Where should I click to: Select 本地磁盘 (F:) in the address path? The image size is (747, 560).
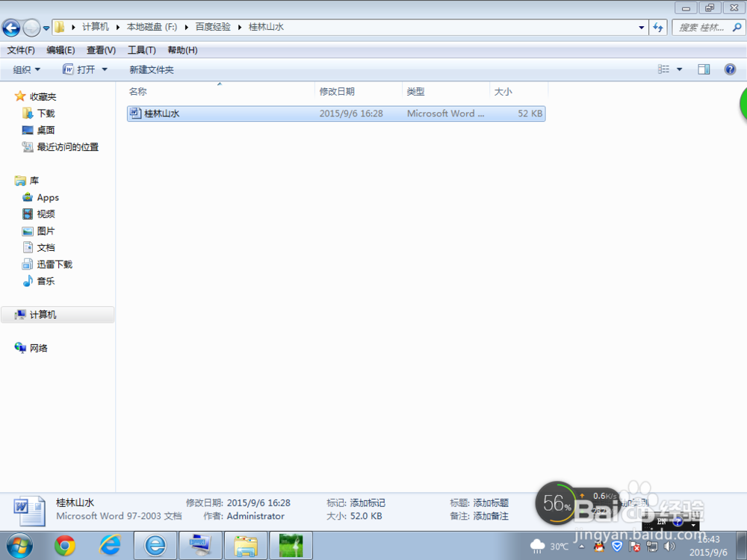tap(152, 27)
